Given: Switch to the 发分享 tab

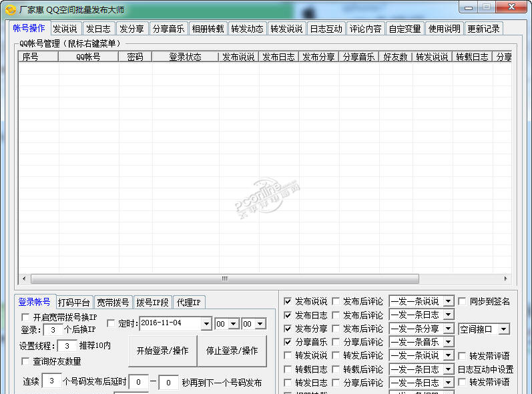Looking at the screenshot, I should pyautogui.click(x=131, y=29).
